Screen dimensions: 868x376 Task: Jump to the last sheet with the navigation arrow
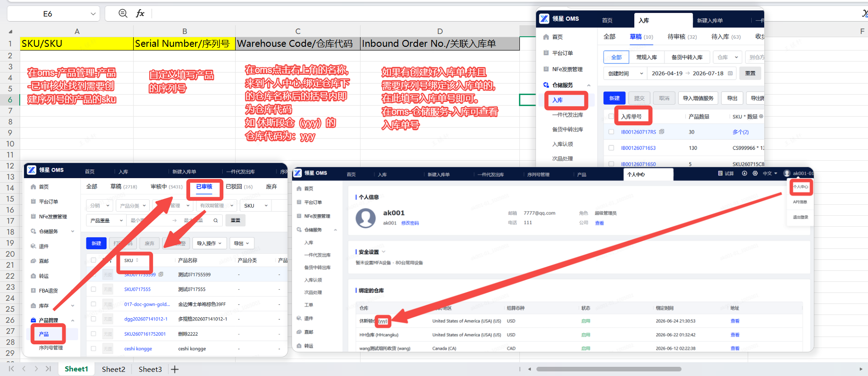(48, 369)
